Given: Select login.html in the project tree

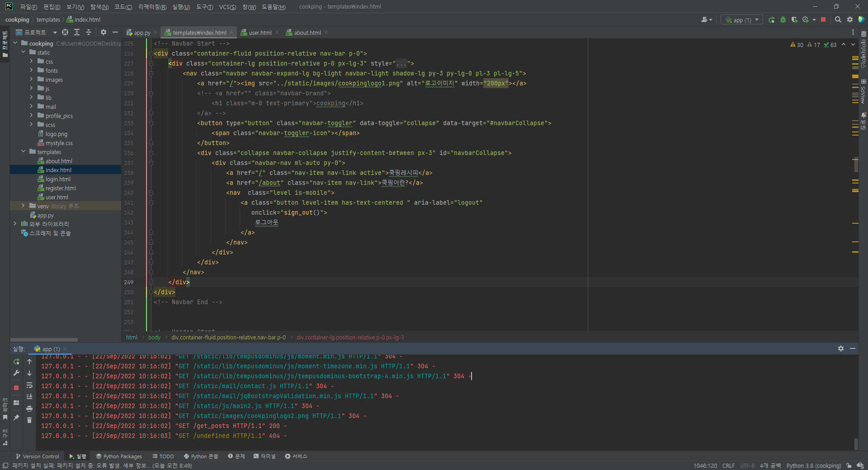Looking at the screenshot, I should point(58,179).
